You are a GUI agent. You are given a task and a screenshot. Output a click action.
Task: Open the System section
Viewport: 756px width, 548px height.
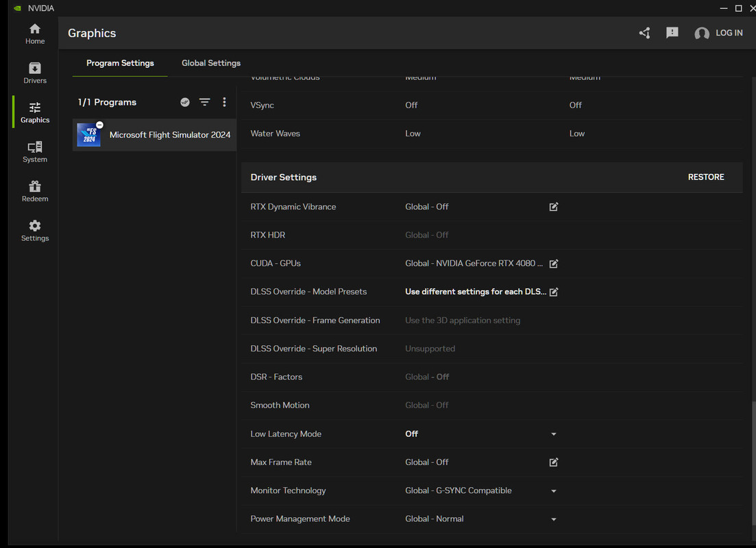35,152
